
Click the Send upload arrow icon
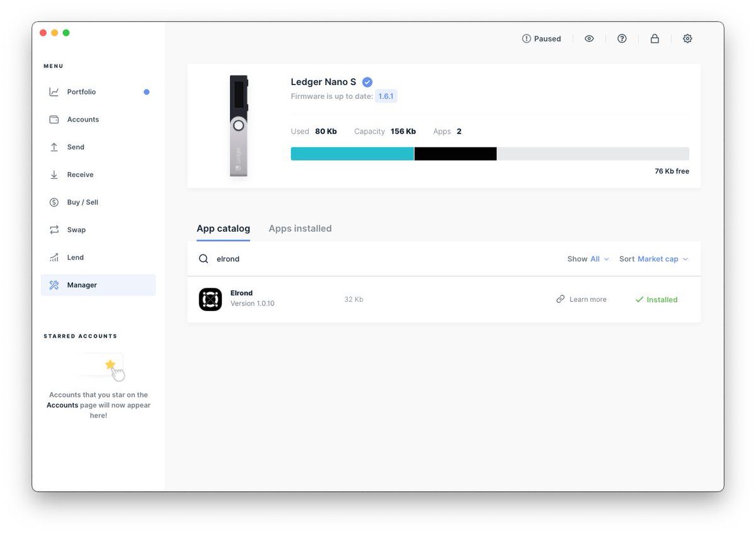(x=54, y=147)
